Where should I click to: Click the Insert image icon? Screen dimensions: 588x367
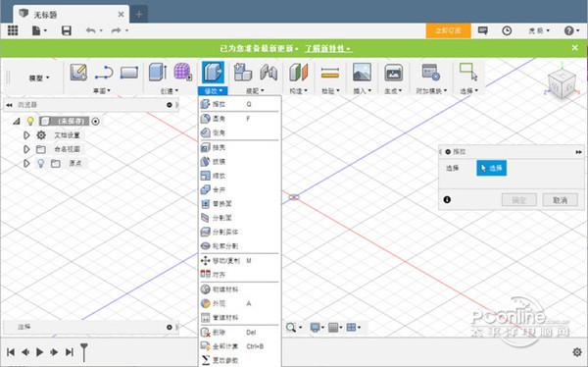[362, 72]
